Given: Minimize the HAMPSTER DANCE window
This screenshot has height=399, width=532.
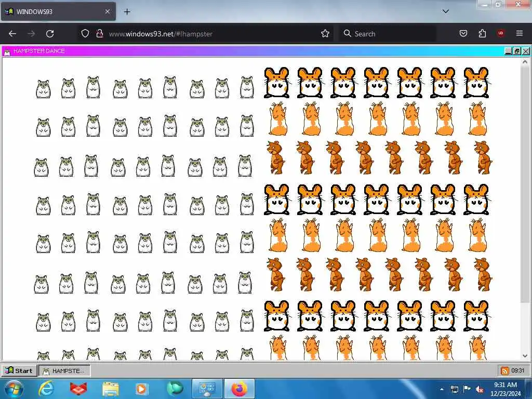Looking at the screenshot, I should (508, 51).
